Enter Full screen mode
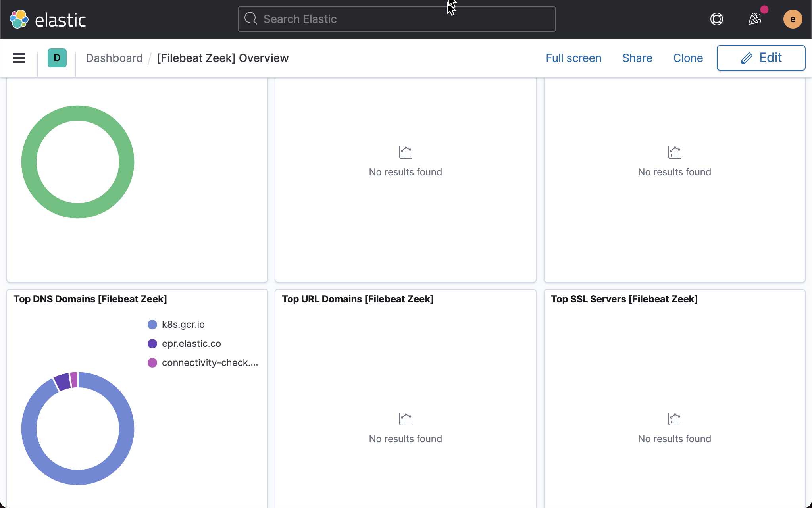812x508 pixels. pos(573,58)
